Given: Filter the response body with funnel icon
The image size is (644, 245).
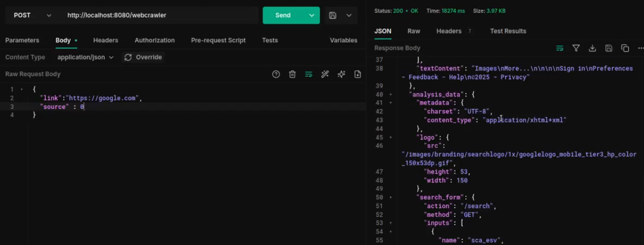Looking at the screenshot, I should (x=576, y=48).
